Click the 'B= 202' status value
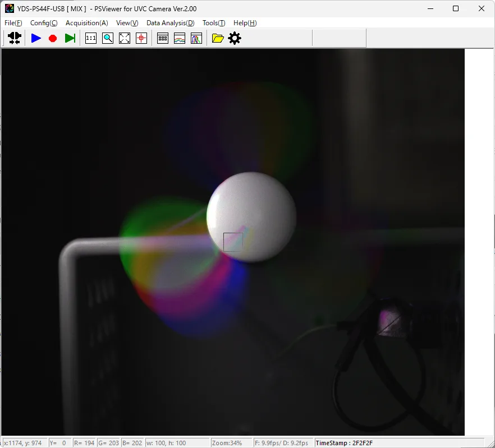 coord(132,443)
